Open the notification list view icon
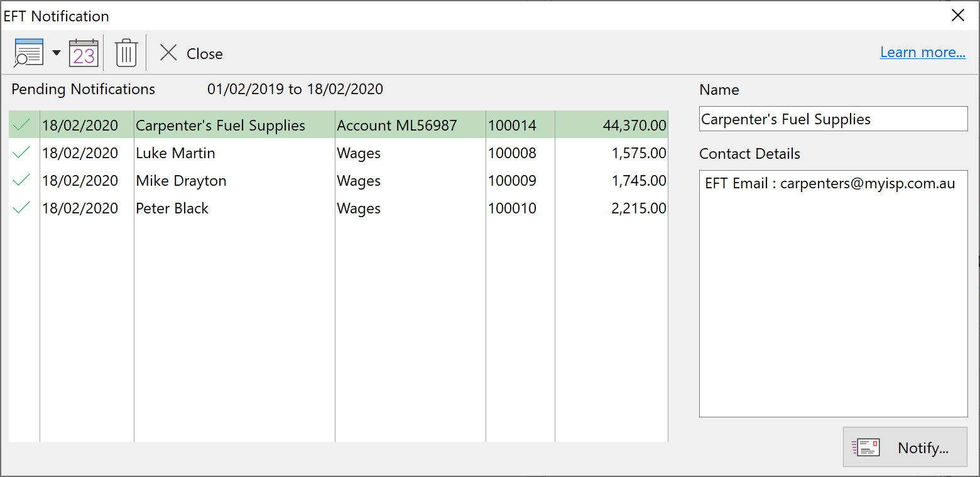Image resolution: width=980 pixels, height=477 pixels. tap(28, 53)
